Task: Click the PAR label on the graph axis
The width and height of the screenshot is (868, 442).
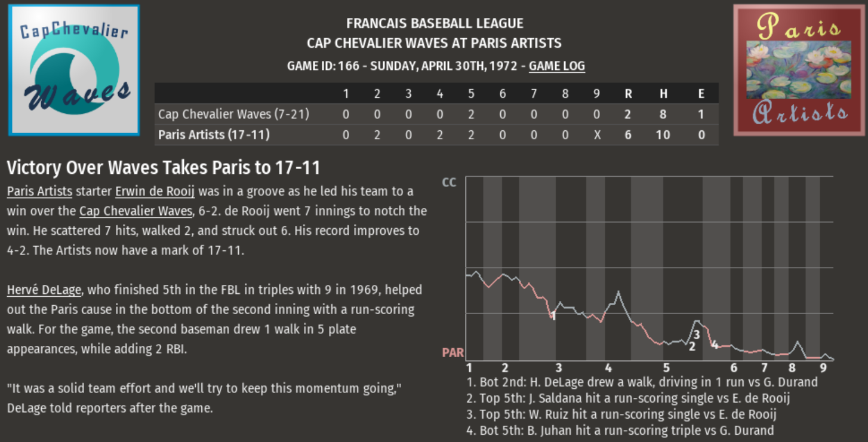Action: pos(453,353)
